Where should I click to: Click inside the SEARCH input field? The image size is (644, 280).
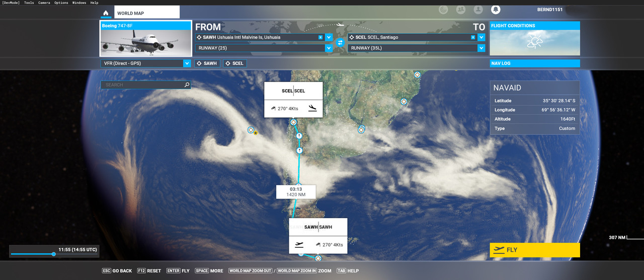click(142, 85)
